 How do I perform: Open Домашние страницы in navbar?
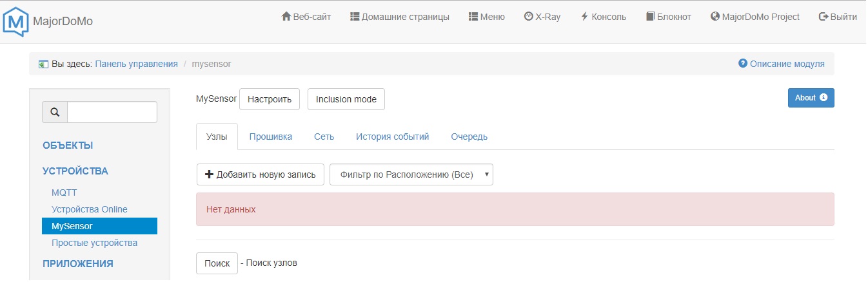coord(399,17)
